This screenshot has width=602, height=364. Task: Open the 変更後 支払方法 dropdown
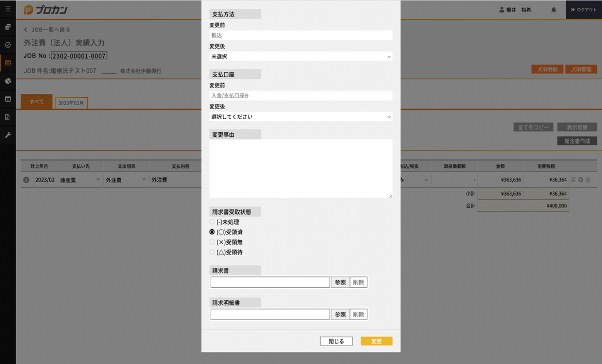coord(301,56)
